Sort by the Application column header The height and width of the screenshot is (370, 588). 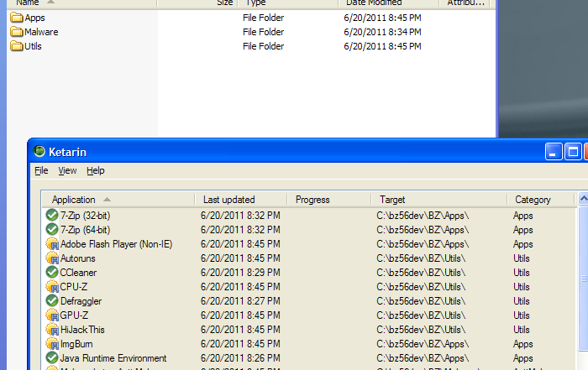[x=118, y=200]
